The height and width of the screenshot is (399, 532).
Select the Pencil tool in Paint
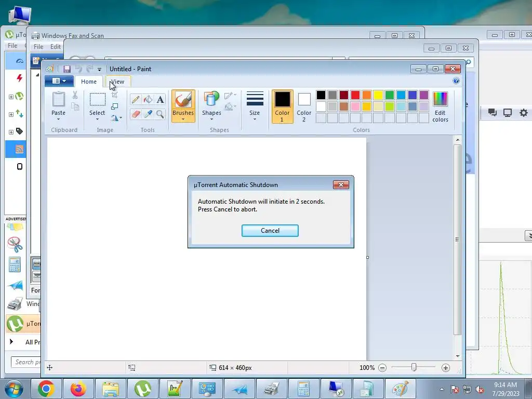coord(136,99)
